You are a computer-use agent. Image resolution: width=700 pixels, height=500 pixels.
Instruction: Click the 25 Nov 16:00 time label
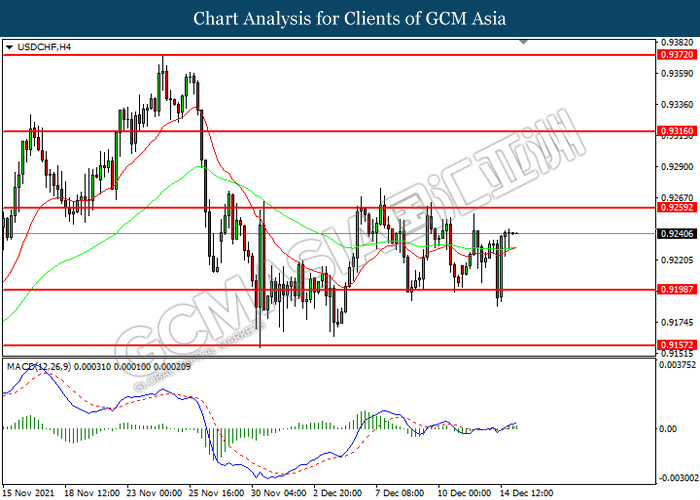[x=217, y=493]
